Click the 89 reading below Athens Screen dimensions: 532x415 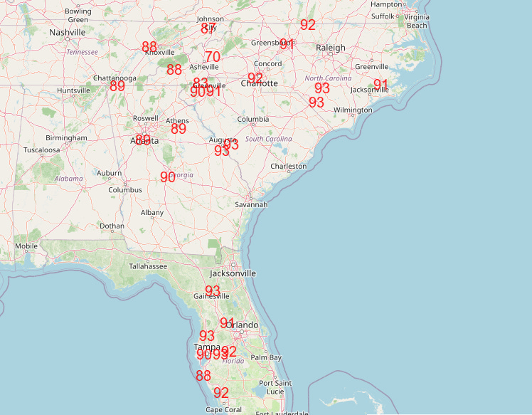[179, 129]
